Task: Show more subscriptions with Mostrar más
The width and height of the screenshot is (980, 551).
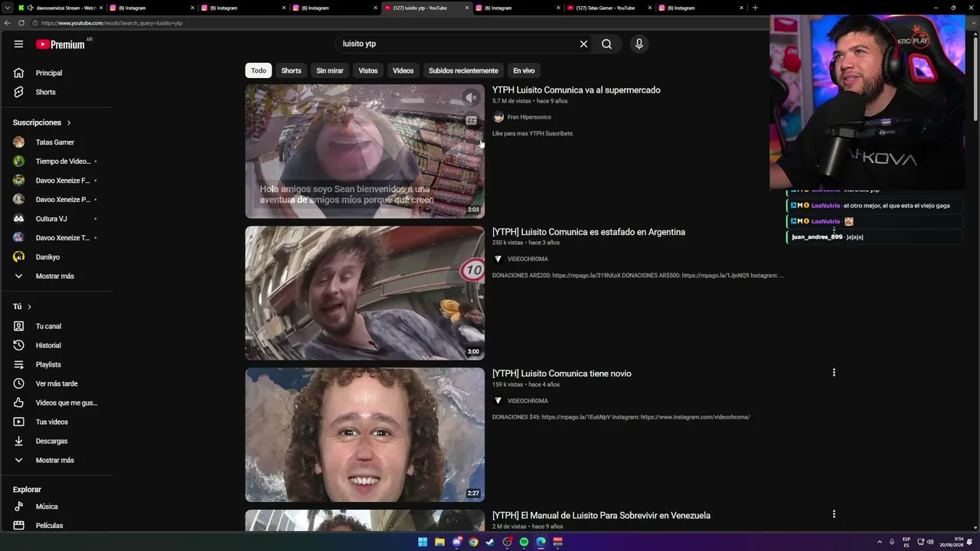Action: click(x=56, y=276)
